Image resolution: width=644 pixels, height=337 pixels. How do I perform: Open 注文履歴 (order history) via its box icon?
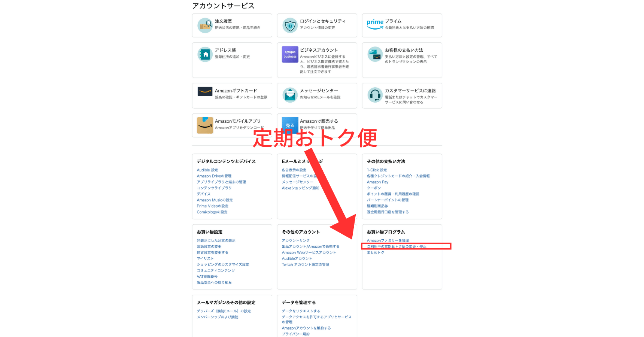(205, 25)
